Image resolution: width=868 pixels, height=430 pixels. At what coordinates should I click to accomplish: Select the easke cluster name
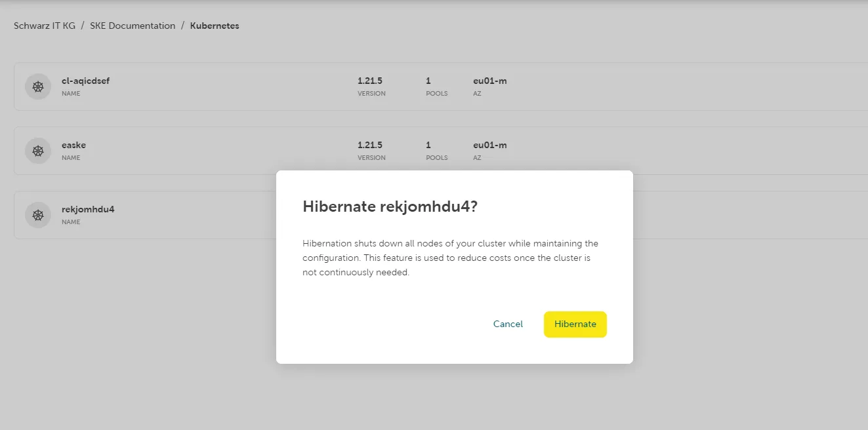click(73, 146)
